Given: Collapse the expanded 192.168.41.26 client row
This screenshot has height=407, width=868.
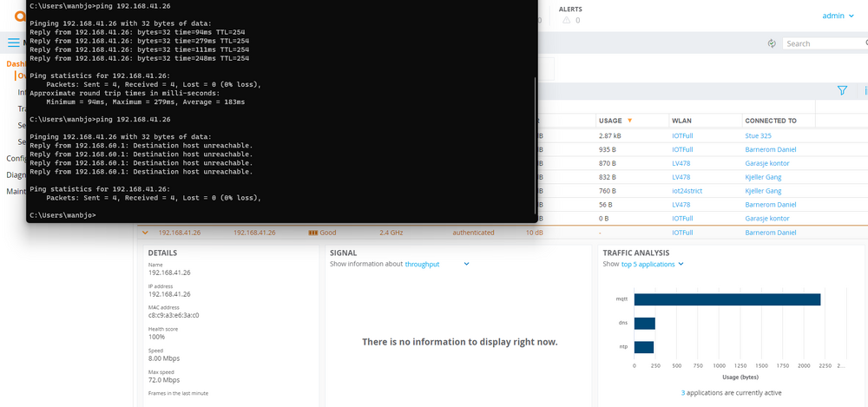Looking at the screenshot, I should 145,233.
